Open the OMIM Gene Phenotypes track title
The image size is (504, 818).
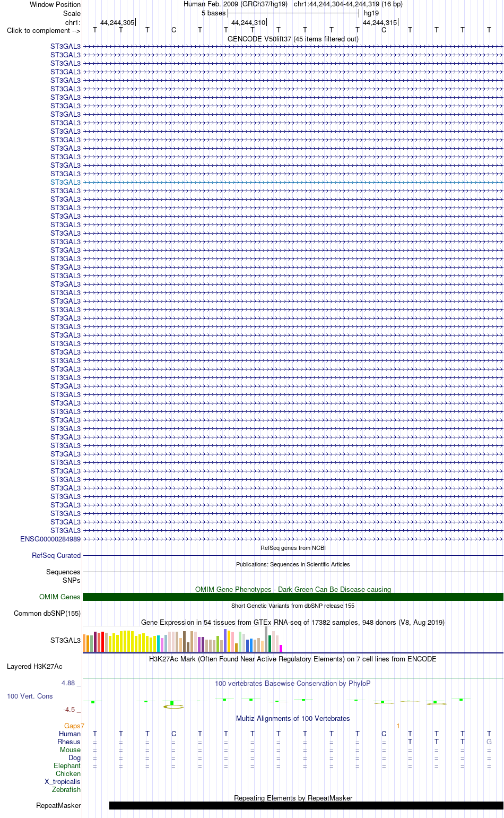(x=293, y=589)
